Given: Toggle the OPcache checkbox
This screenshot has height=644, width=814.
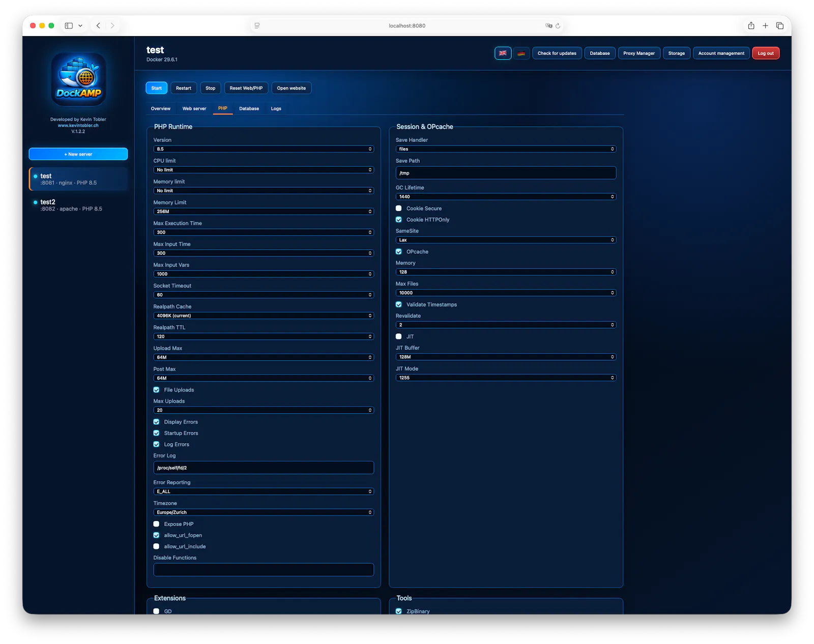Looking at the screenshot, I should coord(399,252).
